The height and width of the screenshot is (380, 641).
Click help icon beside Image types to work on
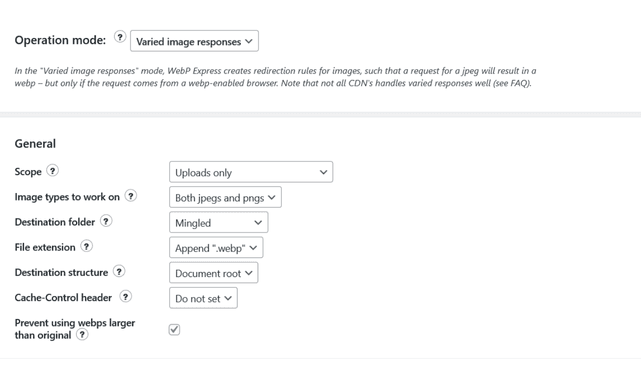pyautogui.click(x=130, y=196)
